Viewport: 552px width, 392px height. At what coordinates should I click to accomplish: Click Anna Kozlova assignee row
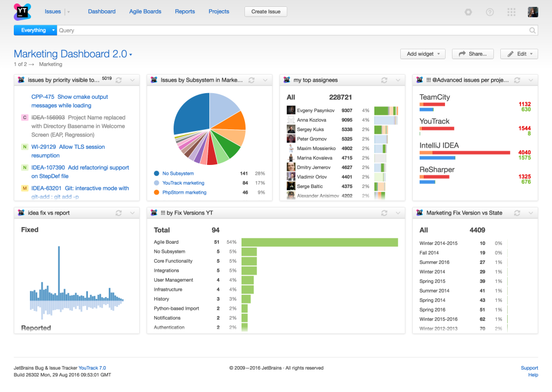tap(342, 120)
